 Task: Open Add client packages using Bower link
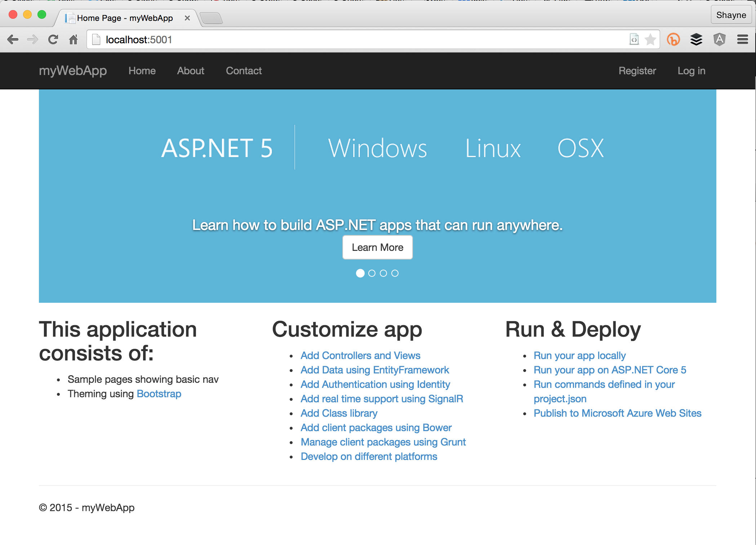click(376, 427)
